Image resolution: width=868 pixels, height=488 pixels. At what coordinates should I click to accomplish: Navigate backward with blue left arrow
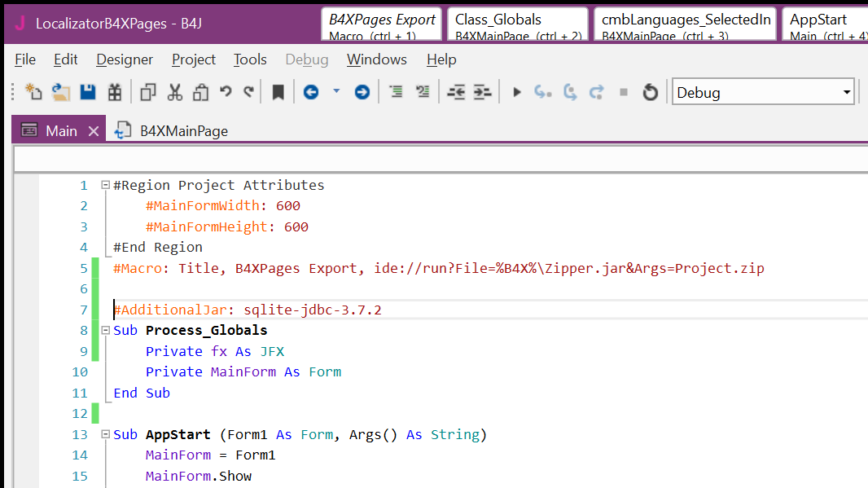tap(311, 92)
